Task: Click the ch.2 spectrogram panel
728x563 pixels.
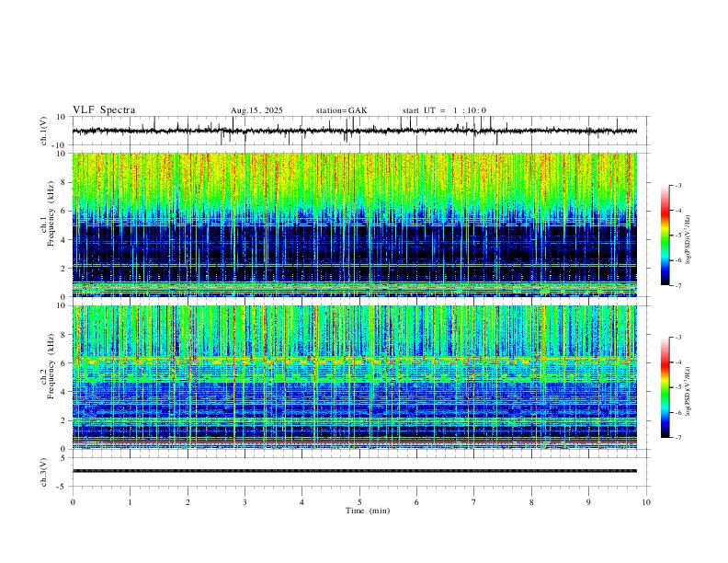Action: (x=355, y=377)
